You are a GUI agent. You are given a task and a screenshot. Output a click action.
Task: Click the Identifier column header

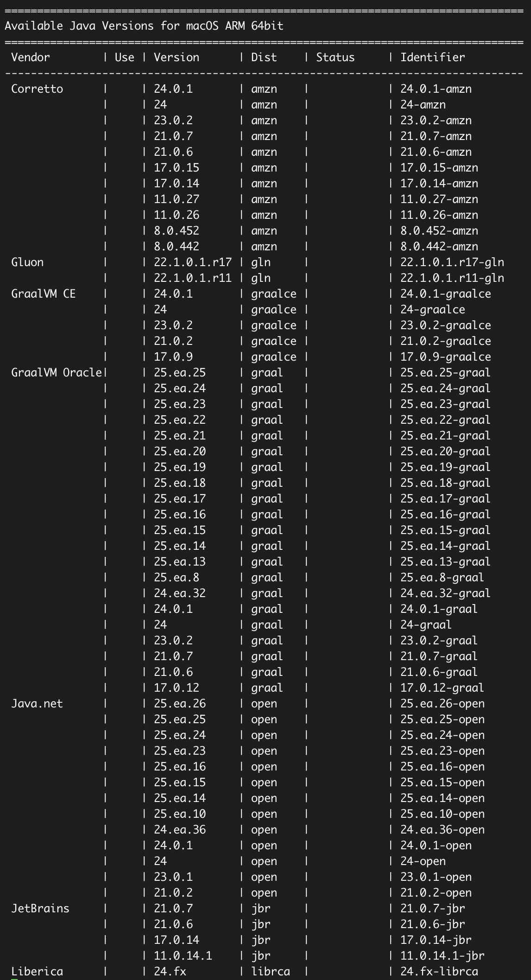tap(432, 57)
